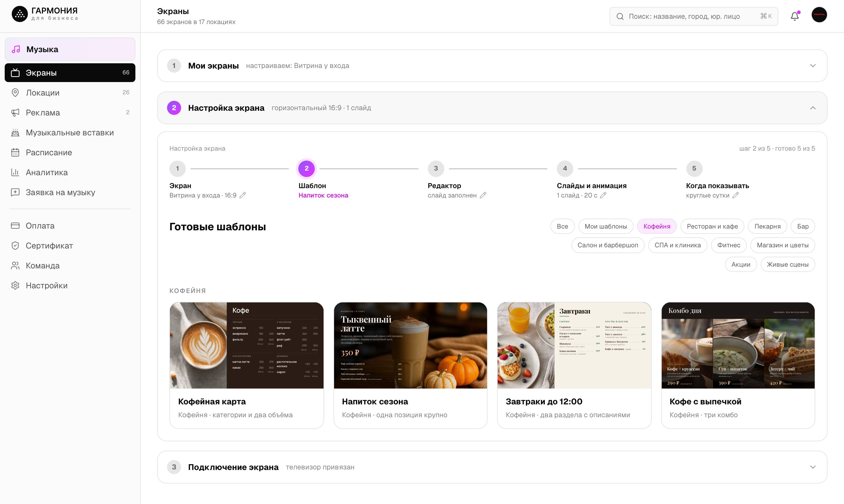Expand the Мои экраны section chevron
Image resolution: width=844 pixels, height=504 pixels.
(813, 66)
